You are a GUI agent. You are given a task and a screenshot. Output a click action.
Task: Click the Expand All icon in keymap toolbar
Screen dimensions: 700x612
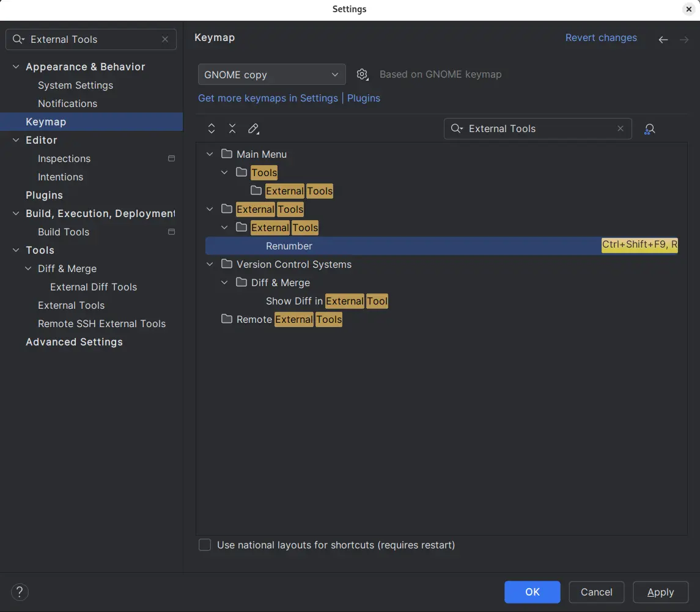[212, 128]
